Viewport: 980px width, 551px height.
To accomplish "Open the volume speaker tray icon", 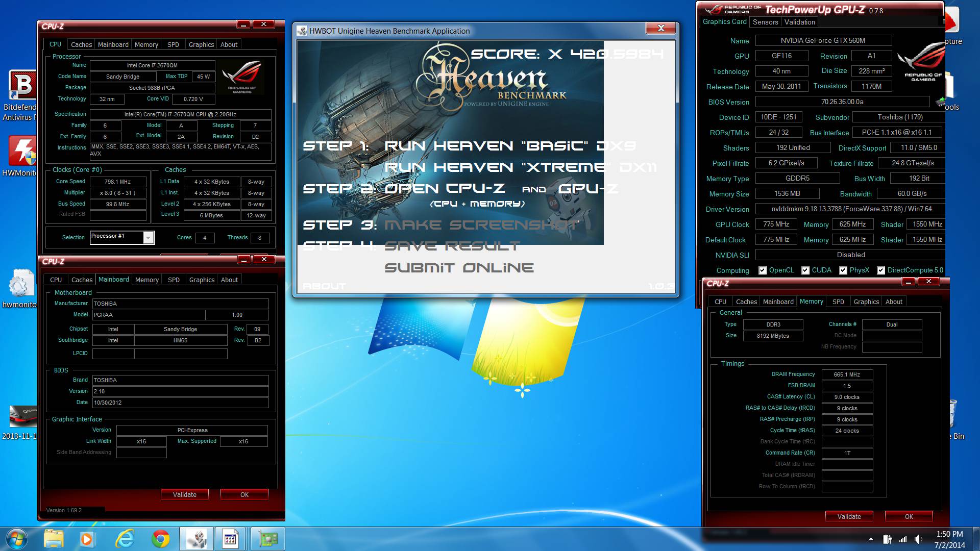I will pyautogui.click(x=919, y=539).
